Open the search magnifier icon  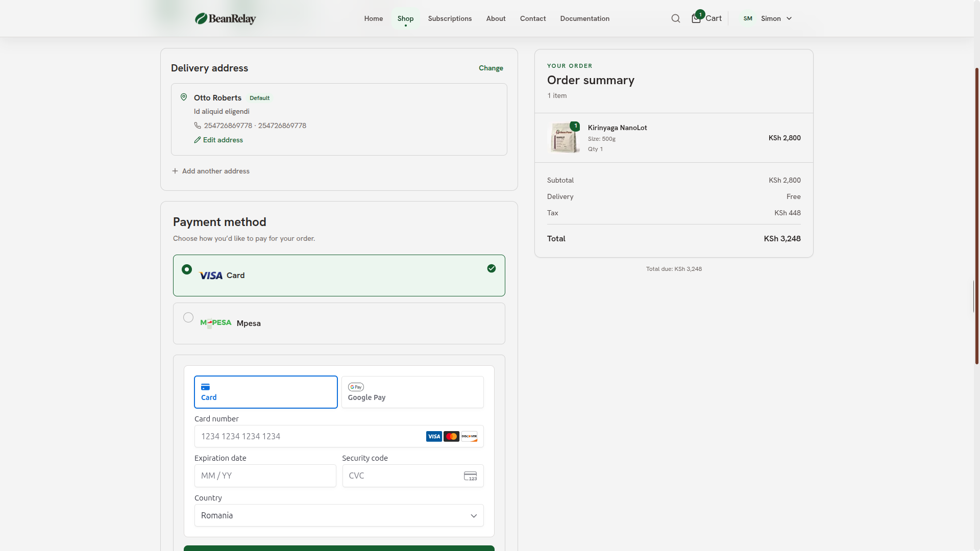coord(676,18)
